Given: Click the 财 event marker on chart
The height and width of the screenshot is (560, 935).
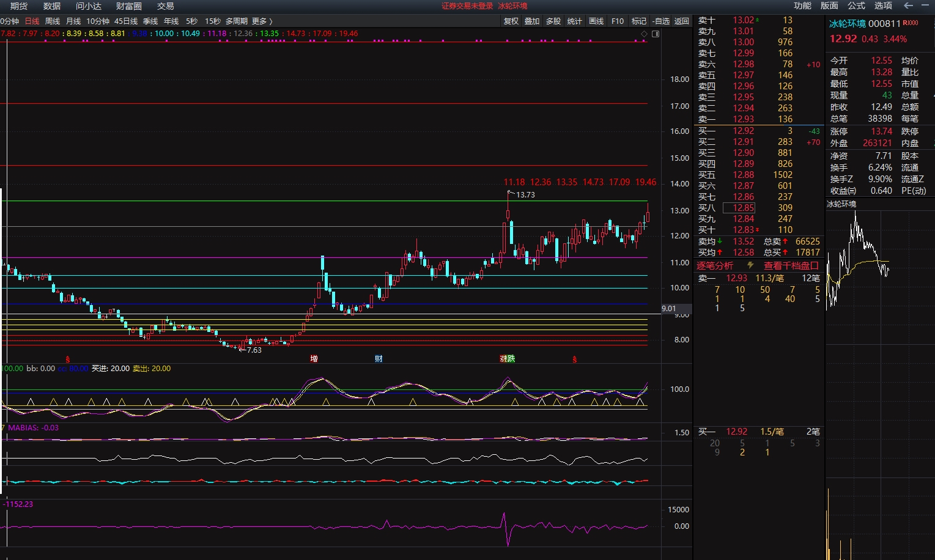Looking at the screenshot, I should click(379, 359).
